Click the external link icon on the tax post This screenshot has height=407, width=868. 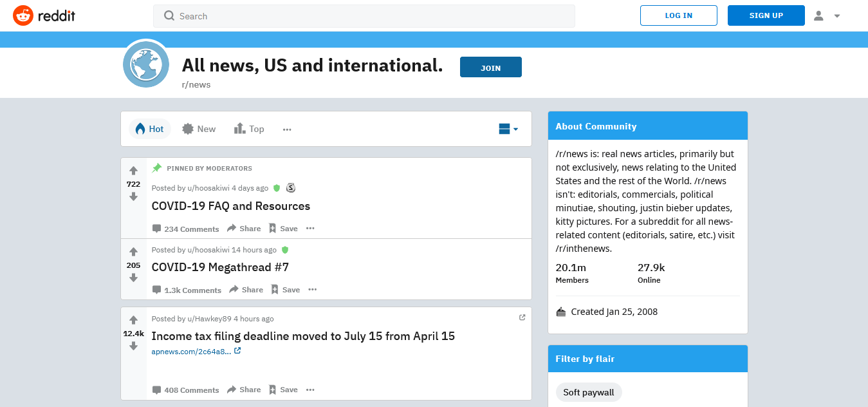(522, 317)
